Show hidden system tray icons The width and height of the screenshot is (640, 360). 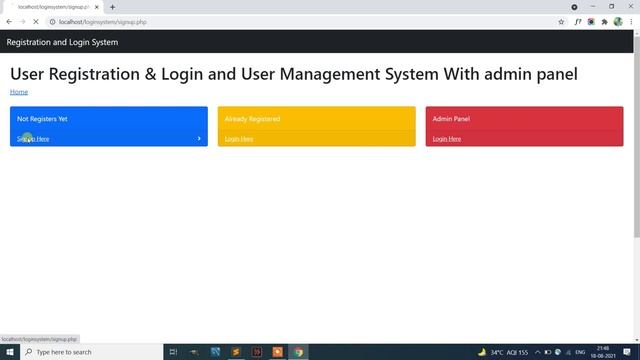538,352
